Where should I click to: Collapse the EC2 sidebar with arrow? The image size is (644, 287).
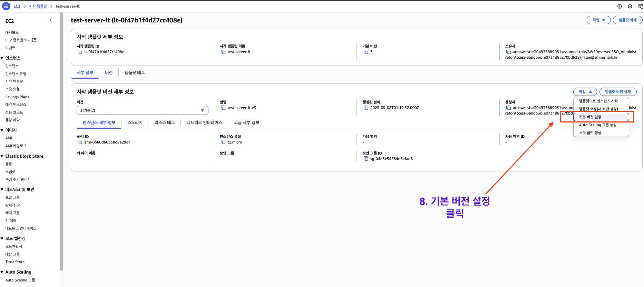50,20
